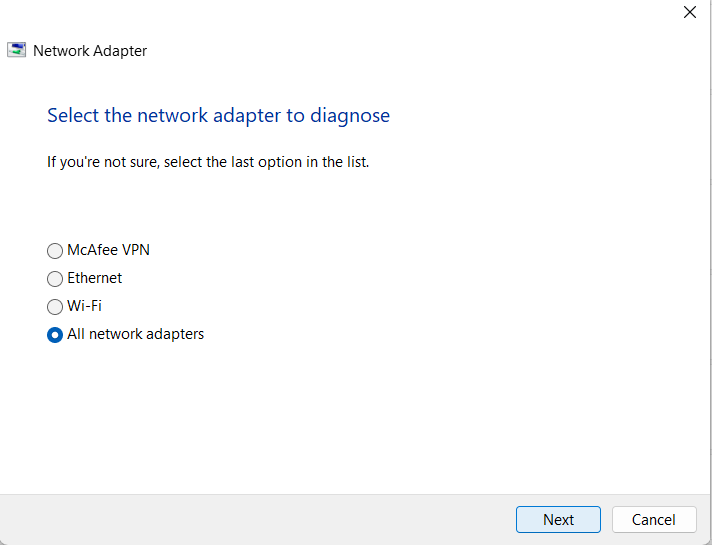Click the "Network Adapter" window title text

(90, 51)
